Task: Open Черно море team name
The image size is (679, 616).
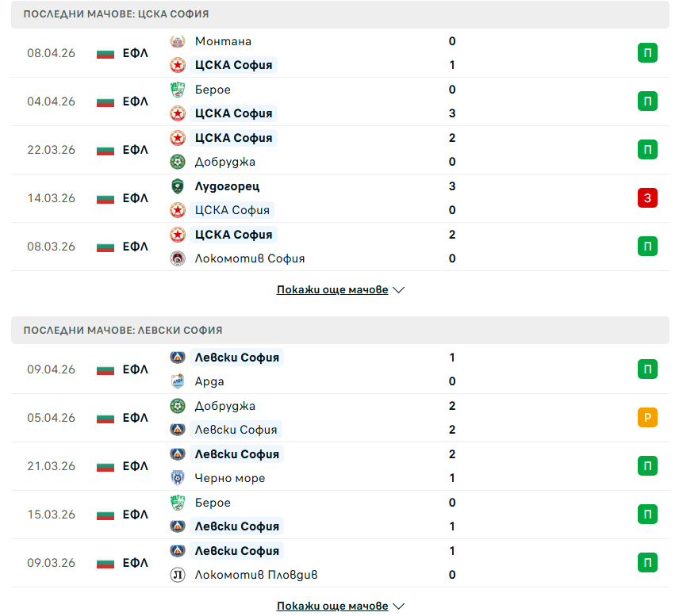Action: [x=229, y=478]
